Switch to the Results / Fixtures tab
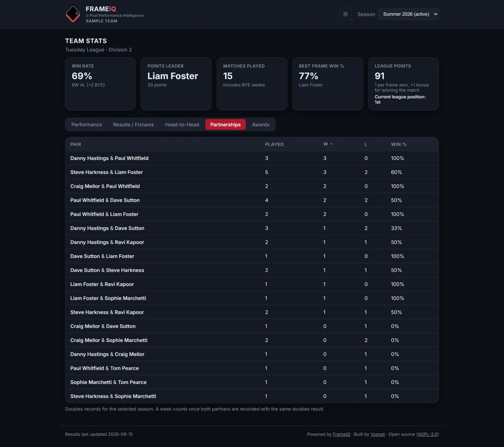The height and width of the screenshot is (447, 504). (133, 124)
